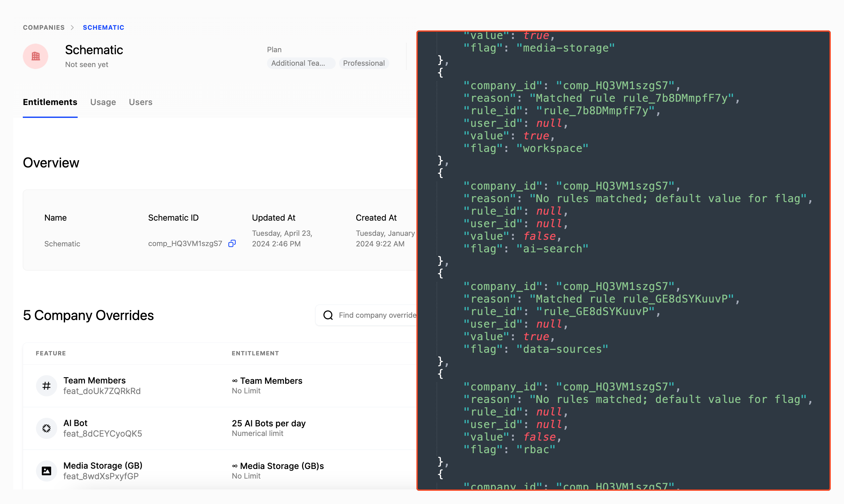
Task: Click the breadcrumb chevron separator
Action: point(72,27)
